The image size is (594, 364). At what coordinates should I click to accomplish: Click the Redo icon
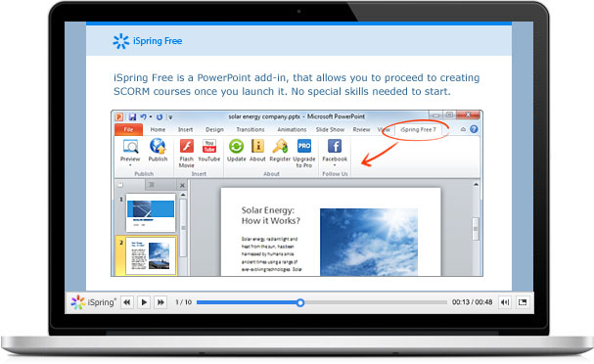click(x=160, y=117)
